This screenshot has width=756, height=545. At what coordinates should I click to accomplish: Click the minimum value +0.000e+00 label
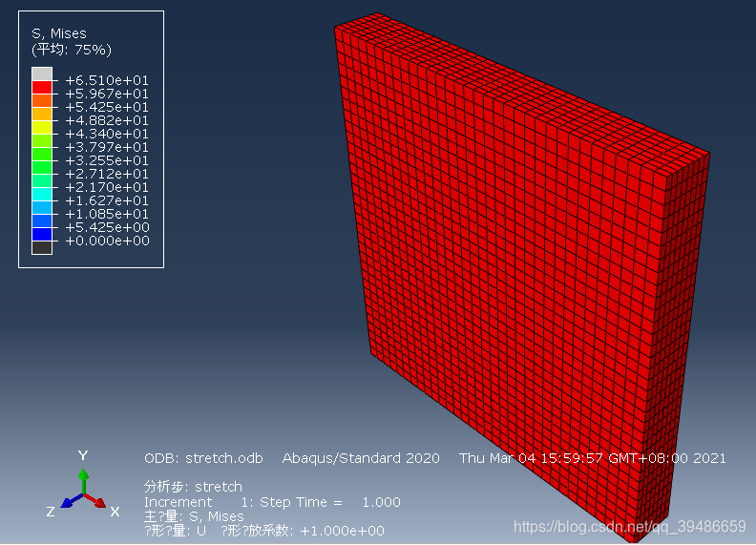pos(106,241)
